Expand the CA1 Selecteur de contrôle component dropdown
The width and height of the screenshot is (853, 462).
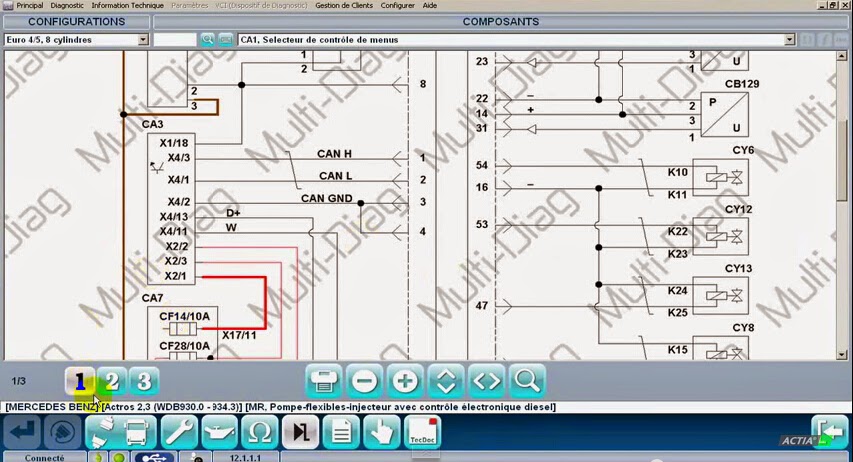(x=789, y=40)
